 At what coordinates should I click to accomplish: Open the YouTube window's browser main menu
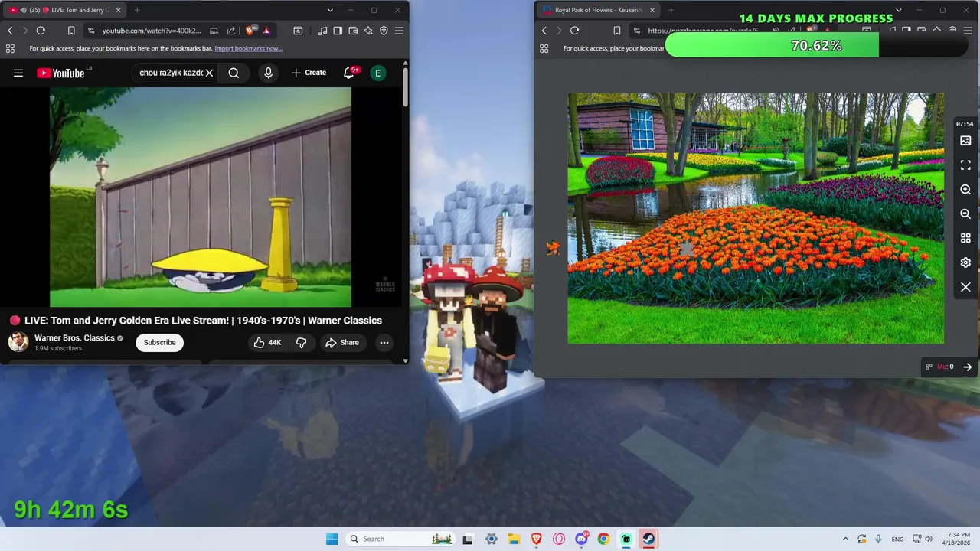(x=399, y=31)
